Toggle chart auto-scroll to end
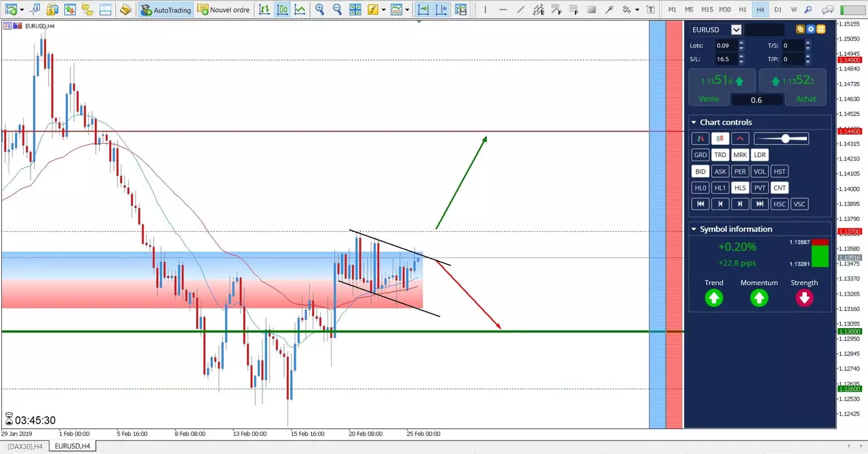868x454 pixels. click(x=423, y=9)
